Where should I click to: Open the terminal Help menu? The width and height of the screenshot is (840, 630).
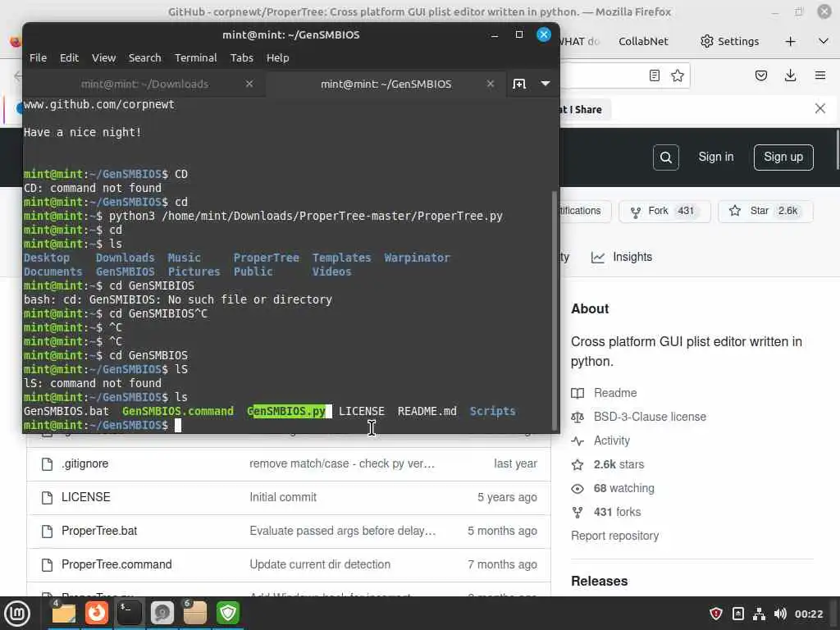tap(277, 58)
